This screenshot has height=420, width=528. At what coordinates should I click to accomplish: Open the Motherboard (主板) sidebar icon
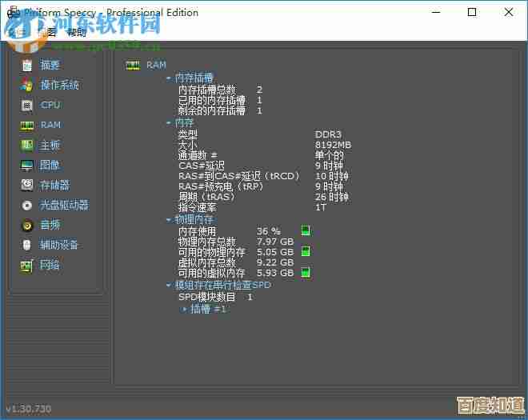pos(27,145)
